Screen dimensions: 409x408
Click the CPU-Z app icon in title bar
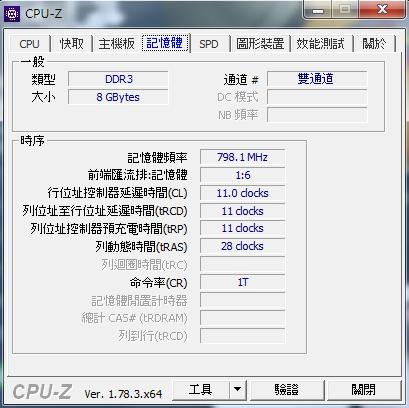click(12, 13)
